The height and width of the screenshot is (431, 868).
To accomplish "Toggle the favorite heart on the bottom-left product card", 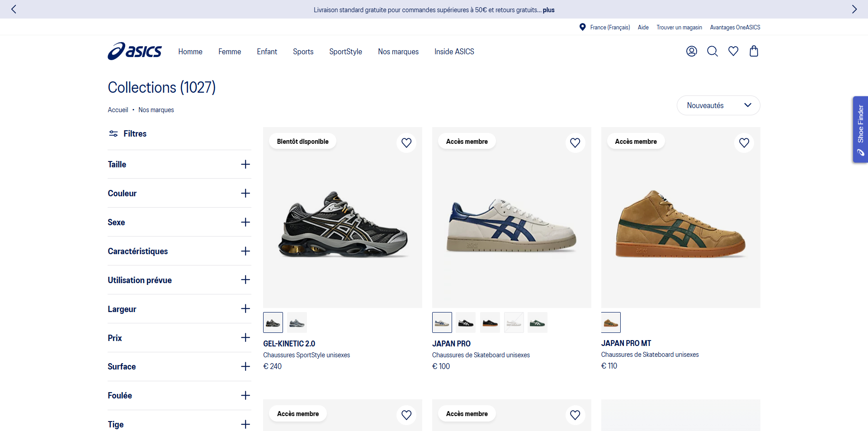I will point(406,415).
